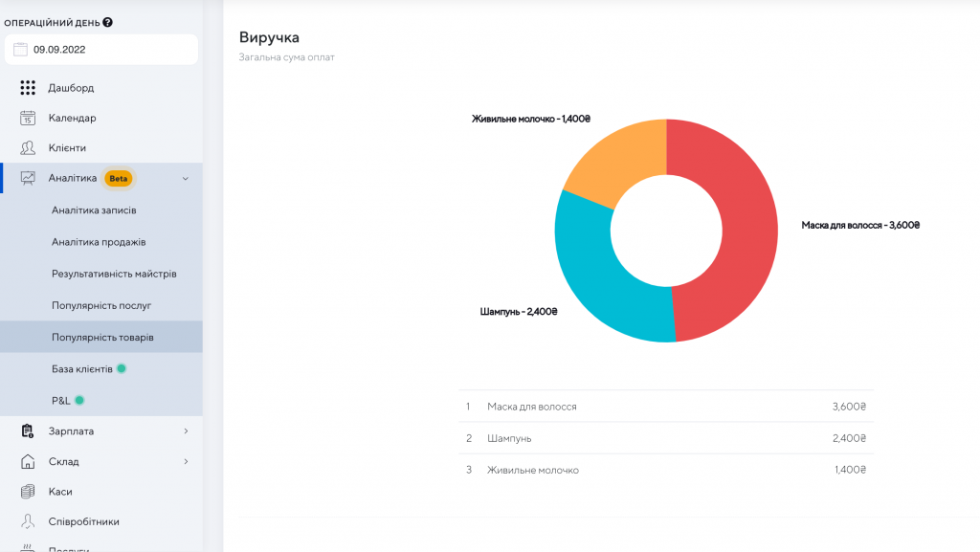Open the P&L report link
Viewport: 980px width, 552px height.
point(61,400)
